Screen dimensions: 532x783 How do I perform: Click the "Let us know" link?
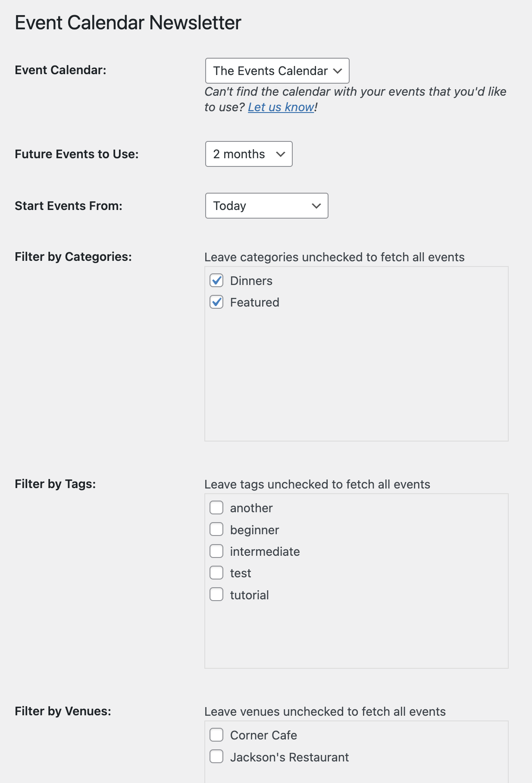click(280, 107)
